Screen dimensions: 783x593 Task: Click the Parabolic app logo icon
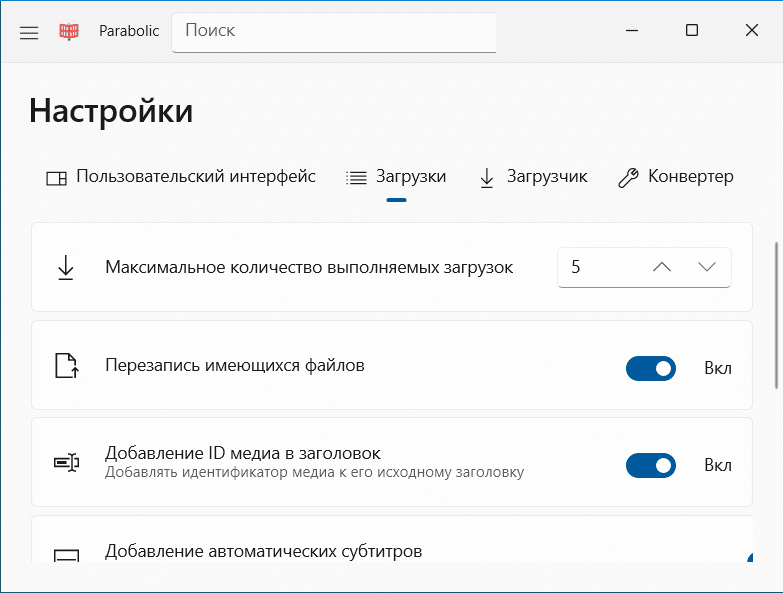pos(69,32)
